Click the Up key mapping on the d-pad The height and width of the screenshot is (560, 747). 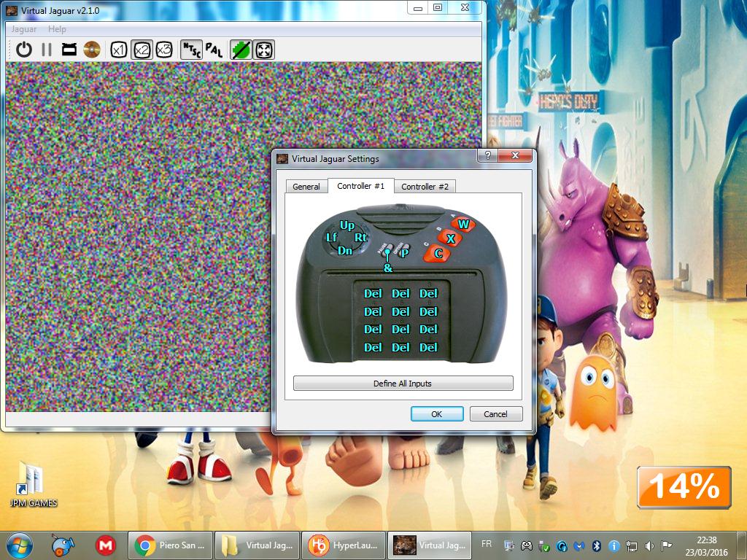pos(347,225)
